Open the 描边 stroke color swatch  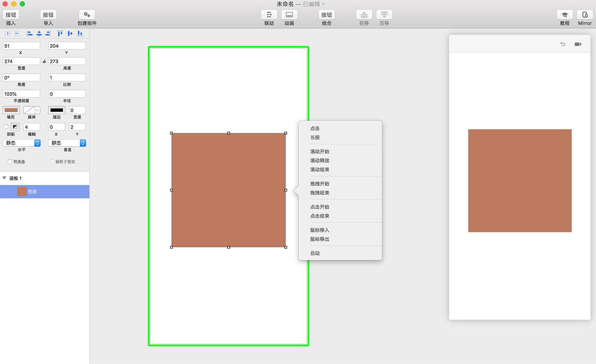57,110
